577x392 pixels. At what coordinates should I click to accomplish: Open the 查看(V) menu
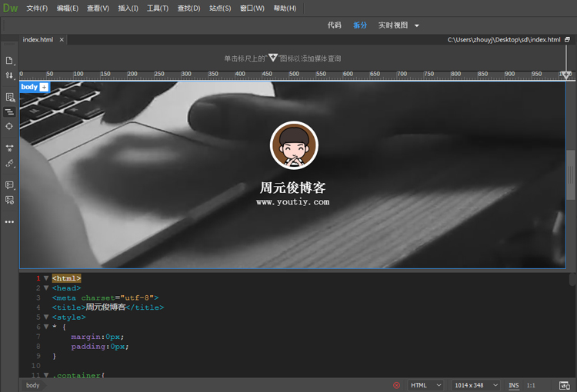(x=98, y=8)
